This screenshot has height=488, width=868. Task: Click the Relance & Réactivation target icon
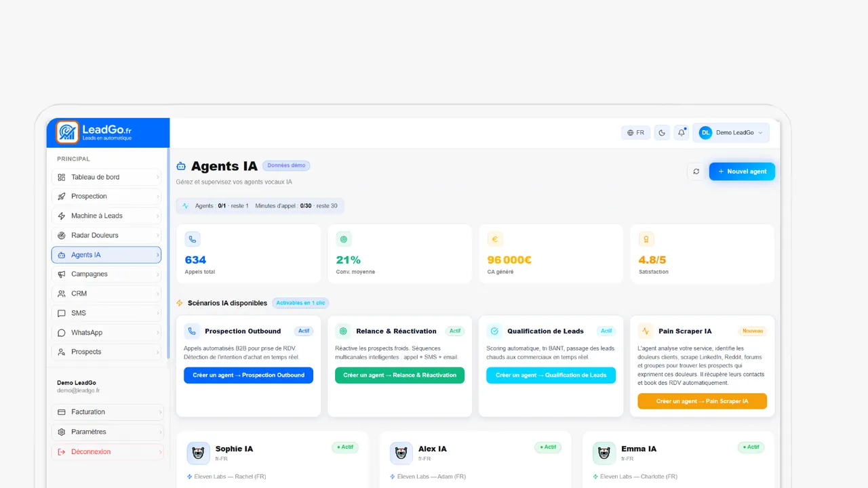[343, 331]
